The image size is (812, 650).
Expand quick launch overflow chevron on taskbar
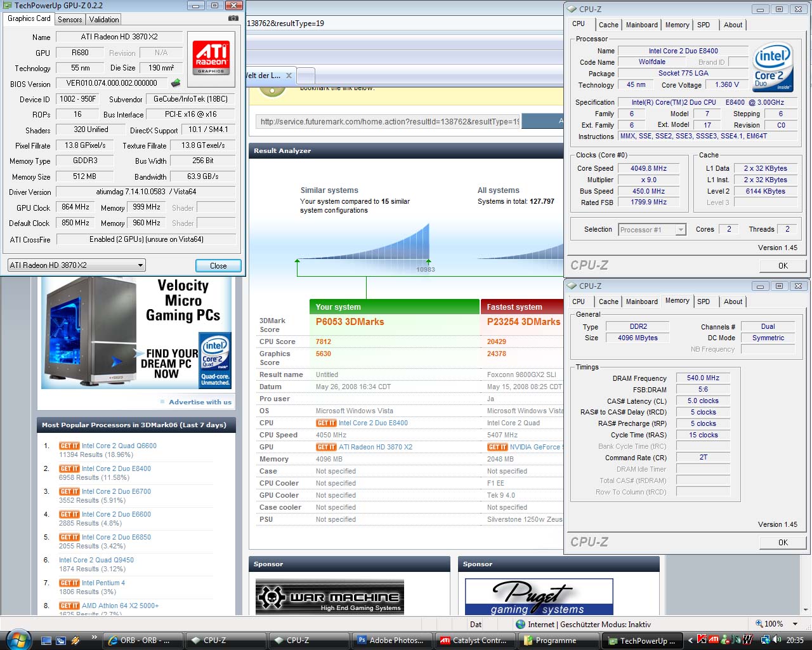pyautogui.click(x=95, y=637)
